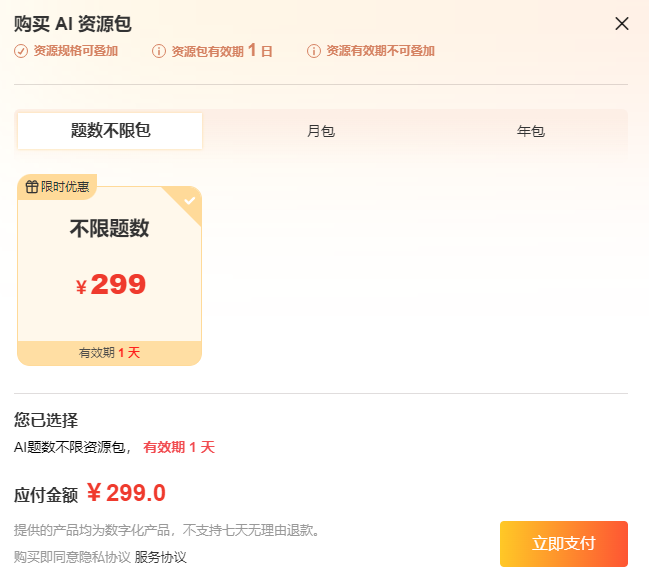Click the info icon before 资源包有效期
Image resolution: width=649 pixels, height=580 pixels.
coord(159,51)
